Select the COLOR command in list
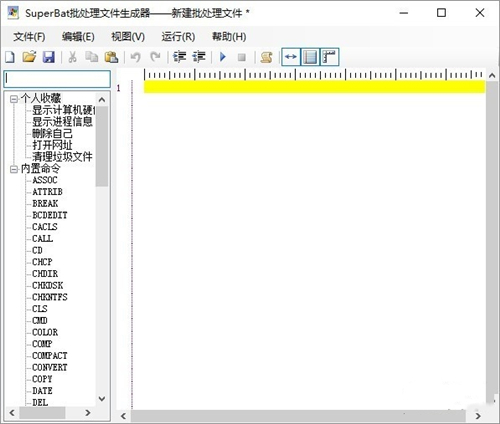Image resolution: width=500 pixels, height=424 pixels. tap(45, 332)
